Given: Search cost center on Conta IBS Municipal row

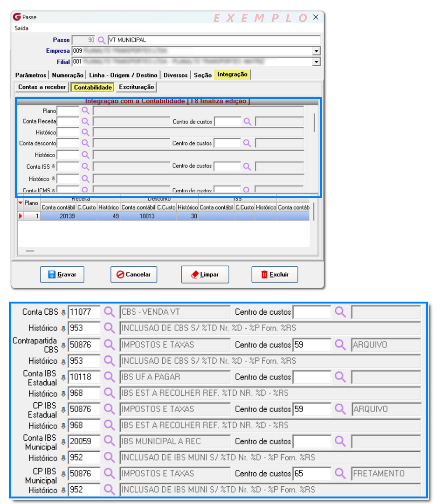Looking at the screenshot, I should point(340,441).
